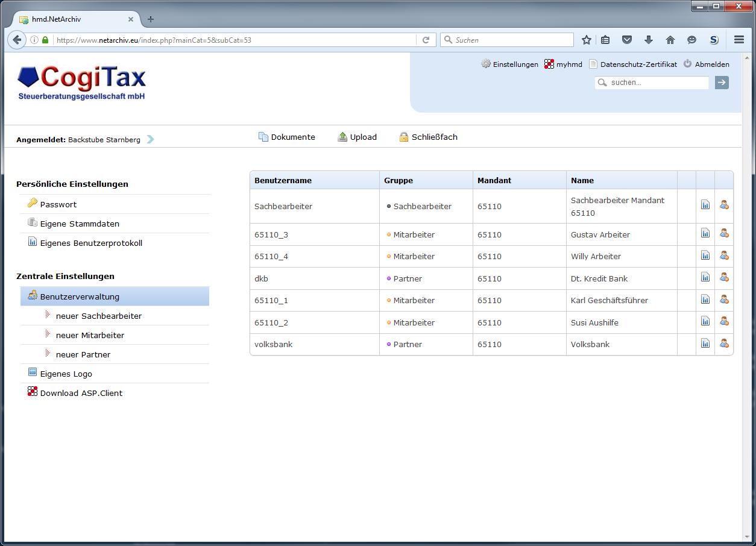Open Schließfach using the padlock icon
This screenshot has height=546, width=756.
click(403, 137)
